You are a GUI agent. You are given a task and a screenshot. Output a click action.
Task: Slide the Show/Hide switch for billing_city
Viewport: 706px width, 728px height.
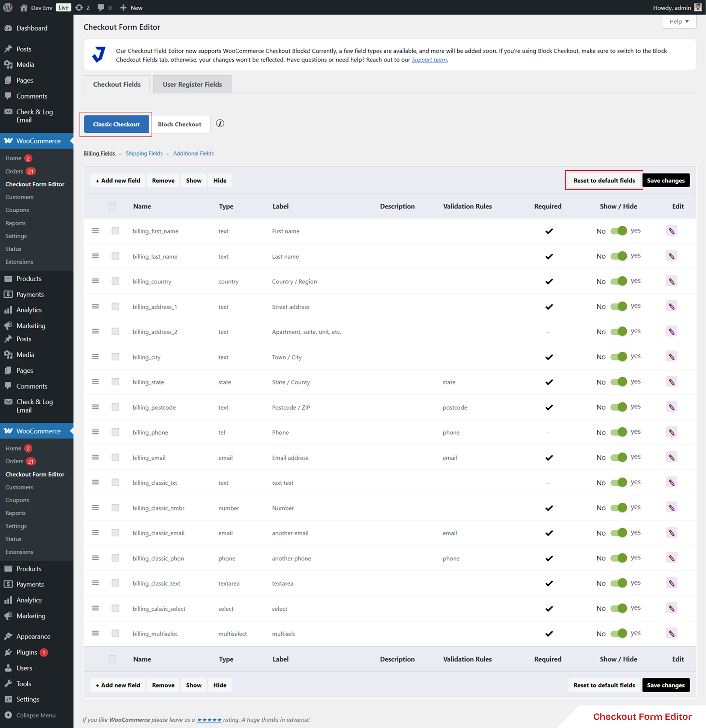[620, 356]
